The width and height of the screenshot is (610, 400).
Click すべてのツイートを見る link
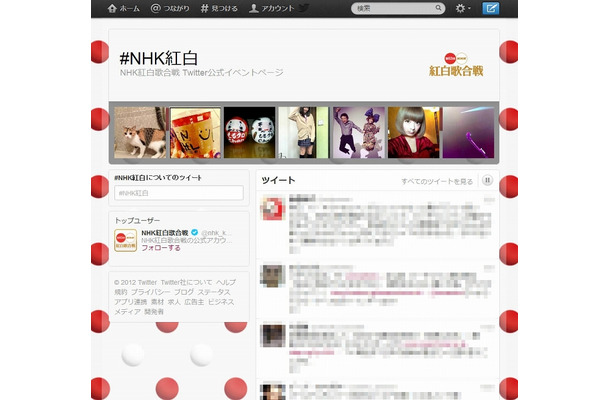(x=437, y=181)
